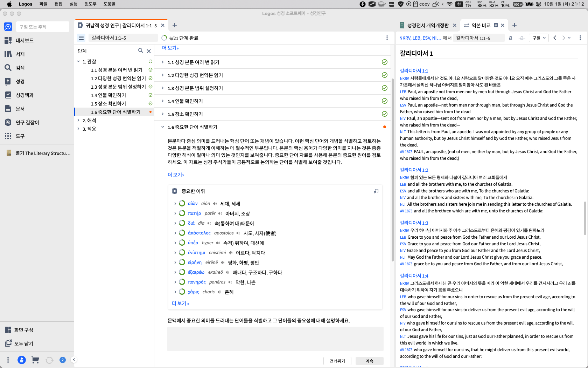The image size is (588, 368).
Task: Switch to the 성경전서 개역개정판 tab
Action: coord(428,25)
